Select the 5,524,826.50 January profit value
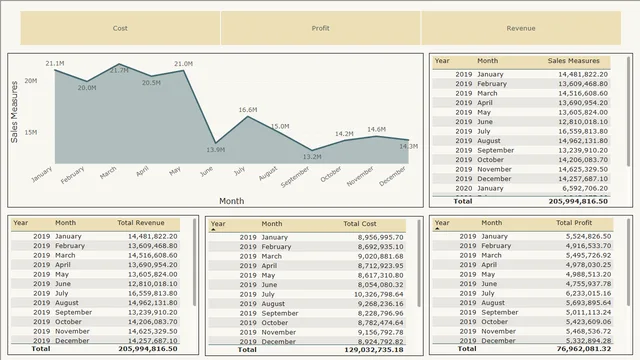Screen dimensions: 640x360 tap(588, 236)
